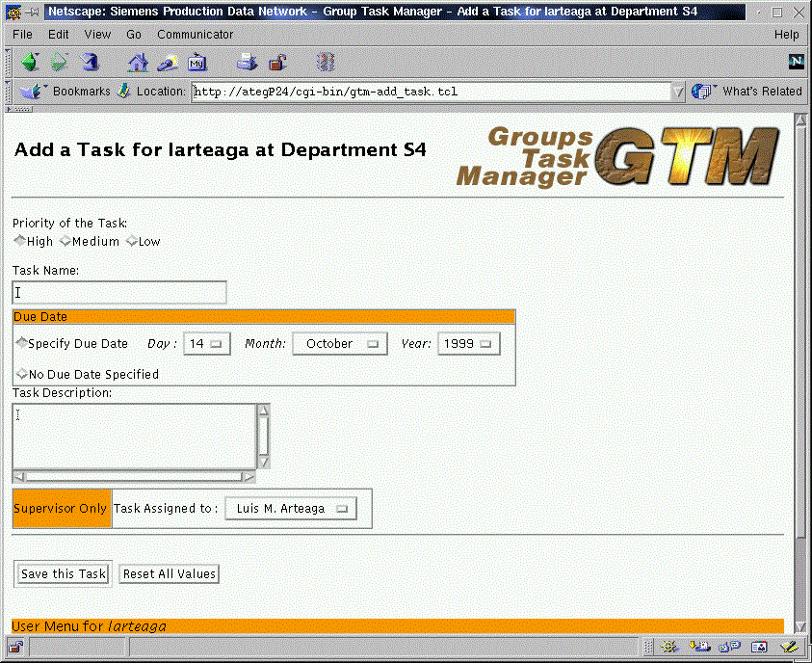Open Newsgroups from the component bar

(730, 647)
